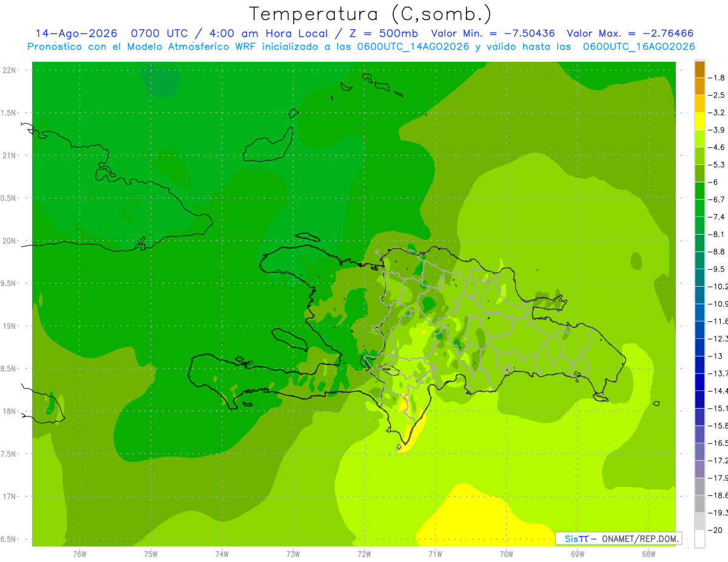
Task: Click the lime swatch between -3.9 and -4.6
Action: click(x=699, y=139)
